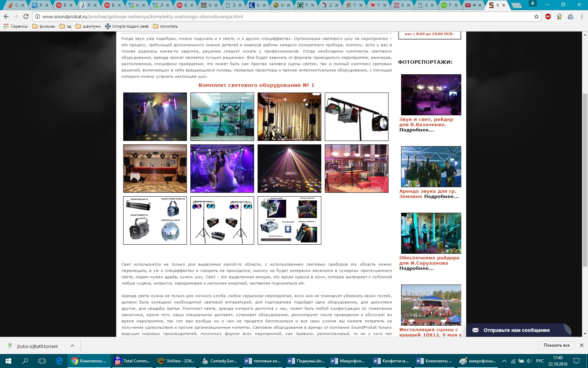
Task: Close the downloads bar
Action: [582, 345]
